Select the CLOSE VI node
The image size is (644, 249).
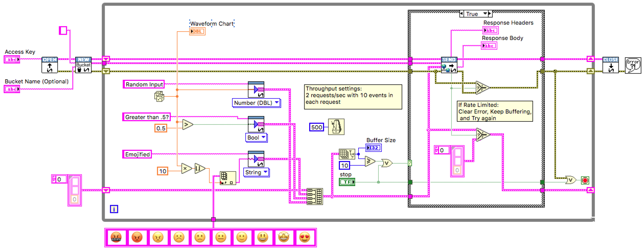(611, 65)
